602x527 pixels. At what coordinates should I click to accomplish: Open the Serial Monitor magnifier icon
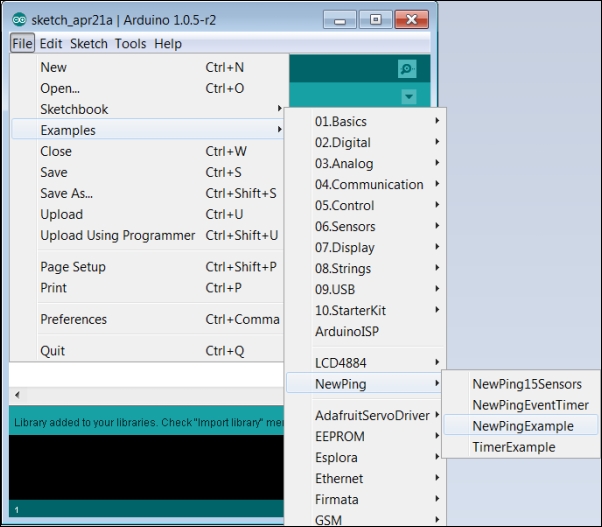click(x=407, y=69)
